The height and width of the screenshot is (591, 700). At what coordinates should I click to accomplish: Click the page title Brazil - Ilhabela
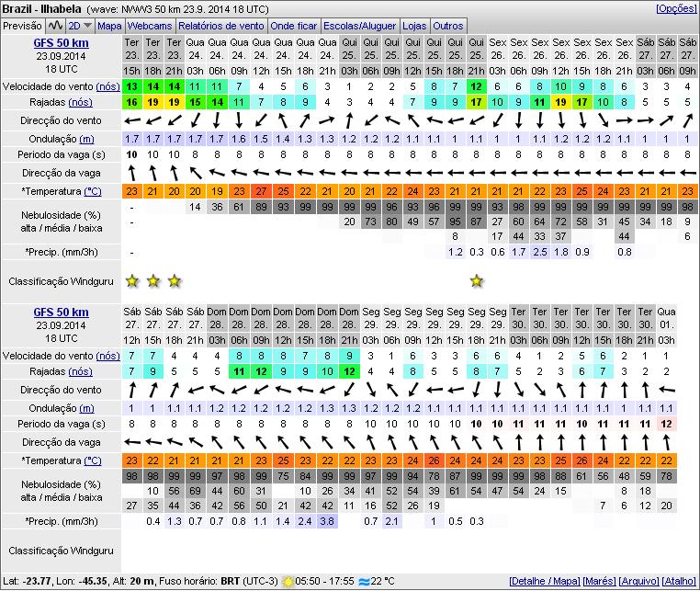42,9
